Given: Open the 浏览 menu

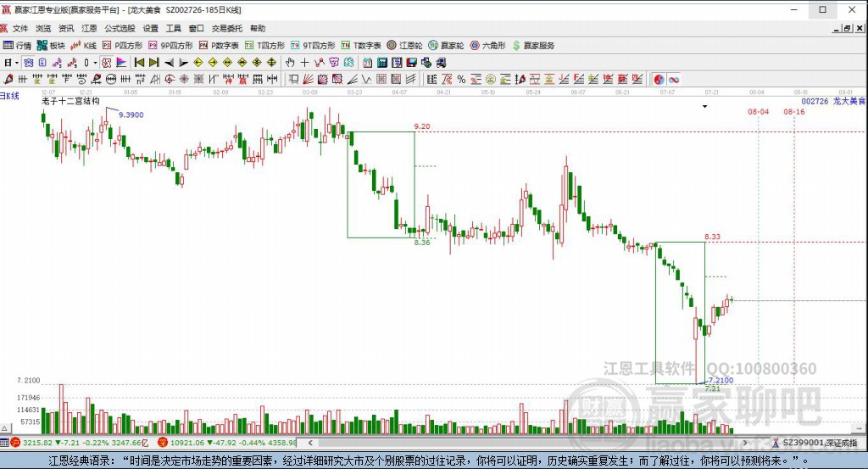Looking at the screenshot, I should [x=43, y=28].
